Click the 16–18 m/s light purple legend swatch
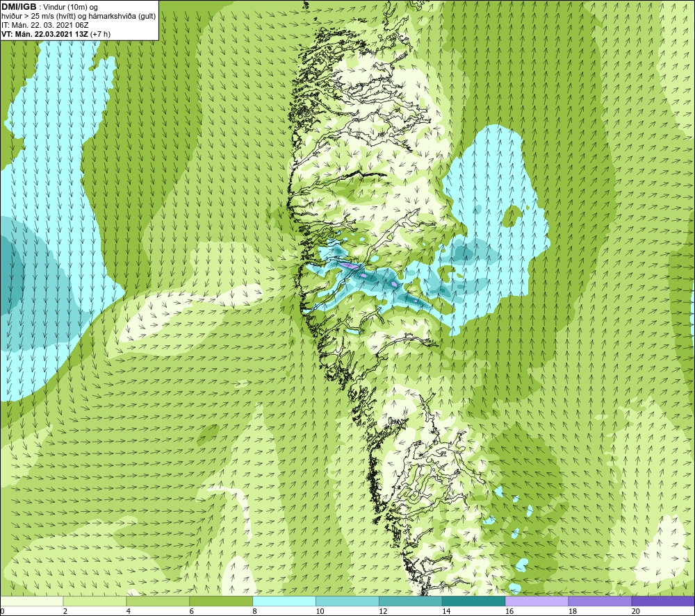 [537, 601]
